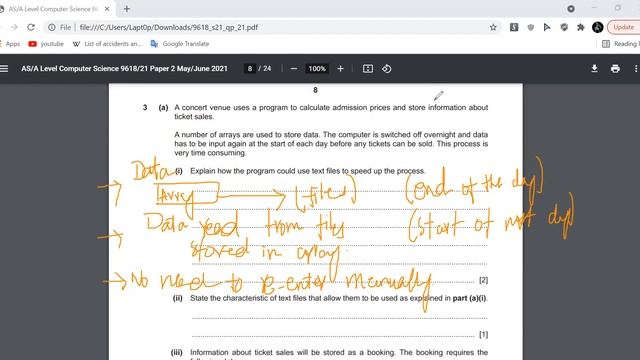Click the Update button
The height and width of the screenshot is (360, 640).
(x=623, y=27)
